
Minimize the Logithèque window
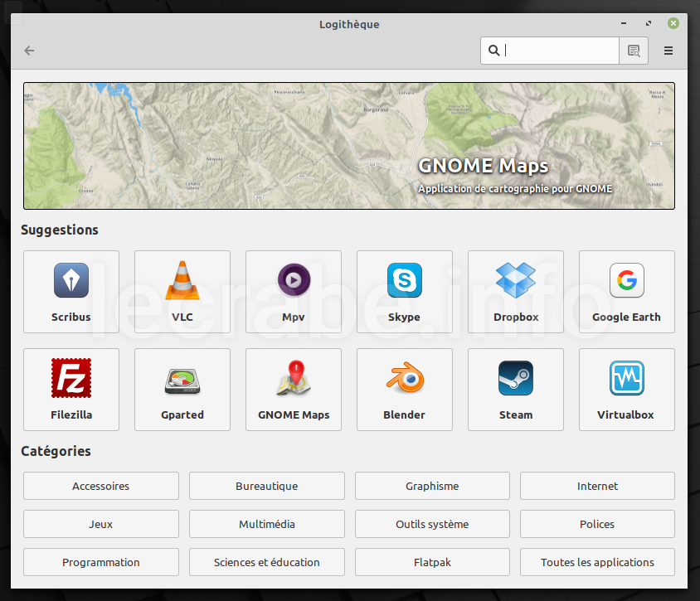coord(624,23)
